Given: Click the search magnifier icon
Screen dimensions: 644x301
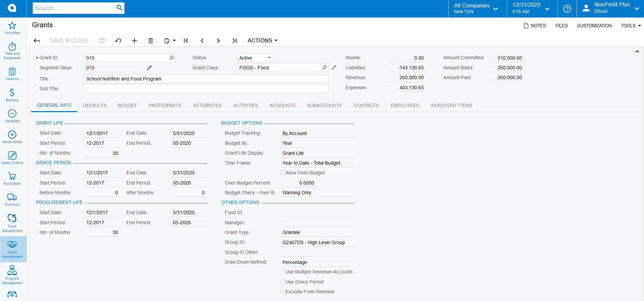Looking at the screenshot, I should click(x=119, y=8).
